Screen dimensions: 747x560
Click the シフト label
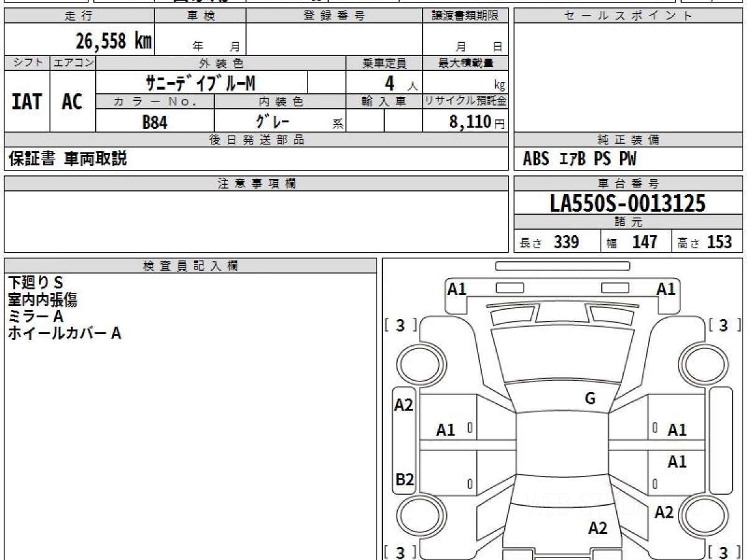[27, 63]
